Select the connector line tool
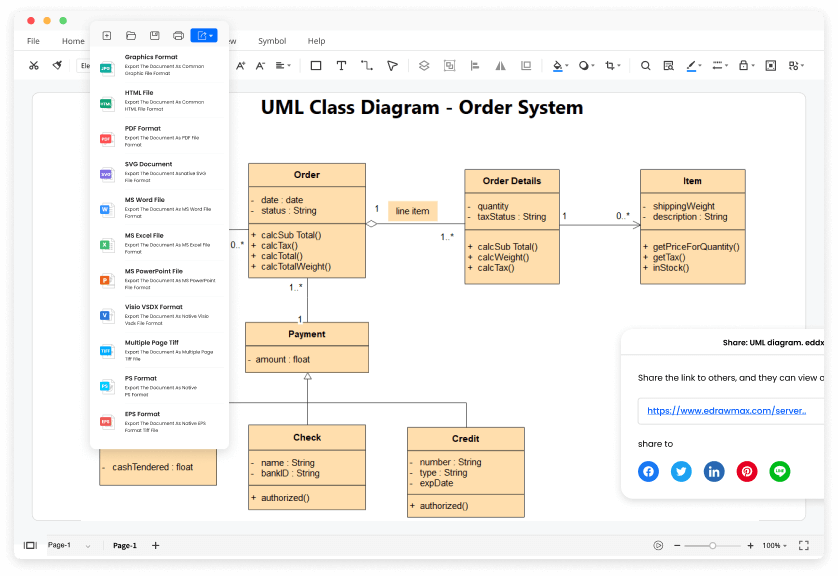The width and height of the screenshot is (838, 576). 367,66
